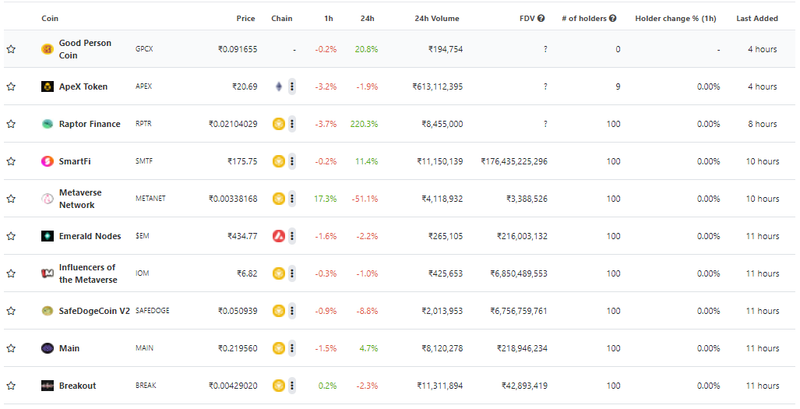Click the ApeX Token logo icon

47,86
